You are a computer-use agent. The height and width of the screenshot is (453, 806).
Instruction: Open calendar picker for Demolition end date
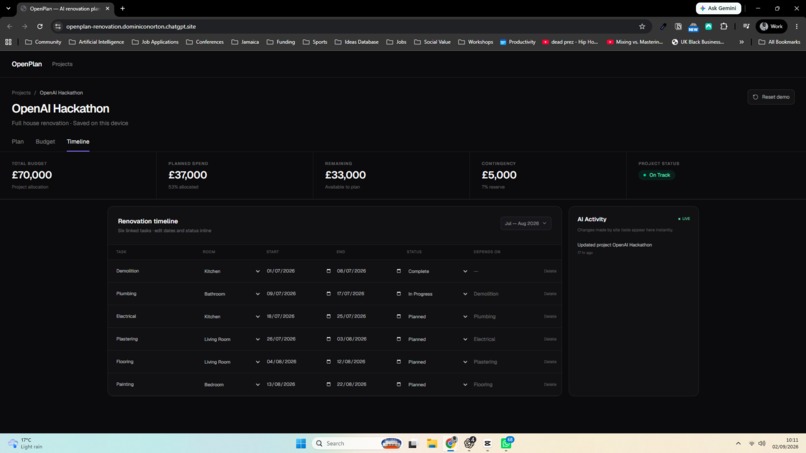click(398, 271)
